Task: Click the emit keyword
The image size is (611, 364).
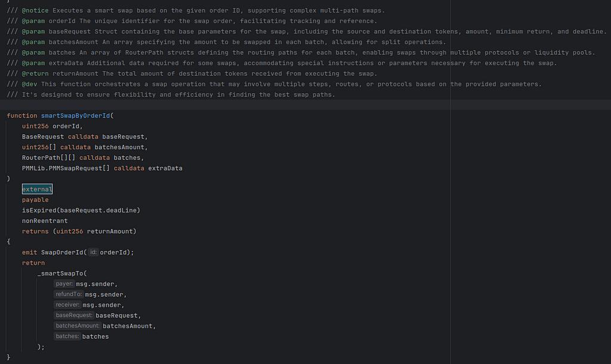Action: click(x=30, y=252)
